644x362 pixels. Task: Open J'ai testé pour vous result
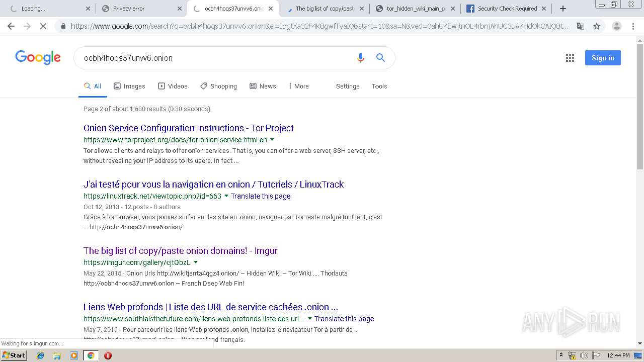coord(213,185)
